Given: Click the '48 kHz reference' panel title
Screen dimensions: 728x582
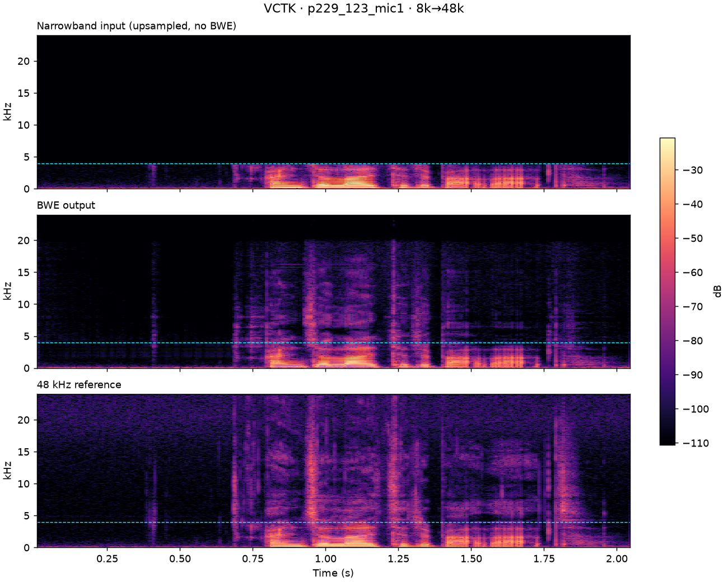Looking at the screenshot, I should click(x=79, y=384).
